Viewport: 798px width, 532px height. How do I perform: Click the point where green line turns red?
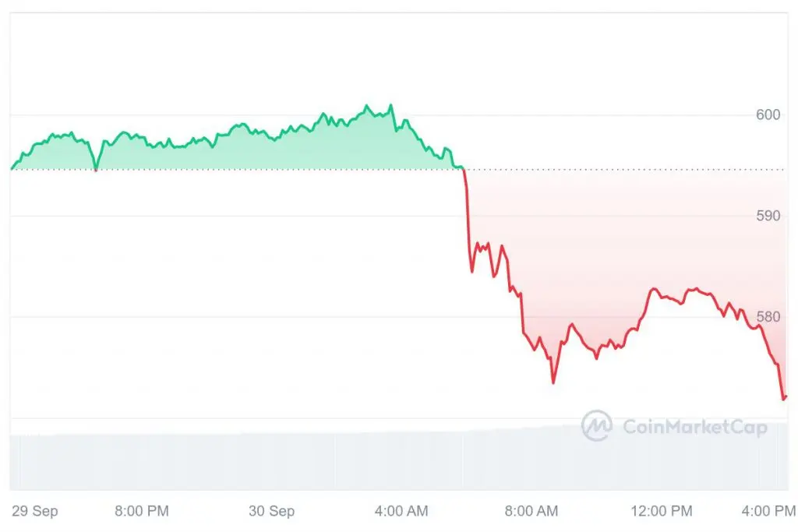coord(463,168)
